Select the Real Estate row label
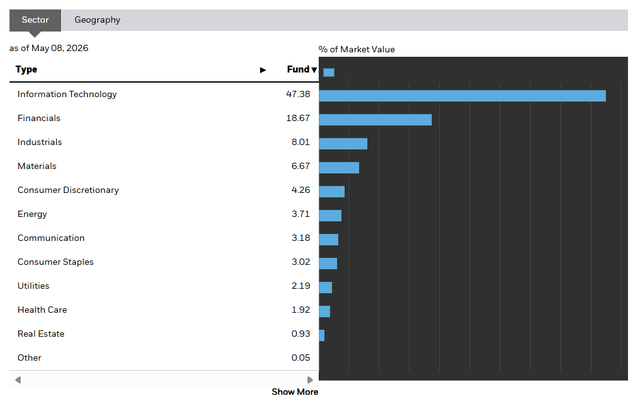640x396 pixels. pyautogui.click(x=41, y=334)
